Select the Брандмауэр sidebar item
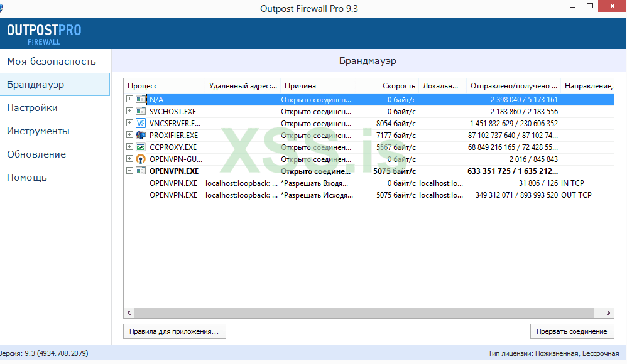 click(55, 85)
